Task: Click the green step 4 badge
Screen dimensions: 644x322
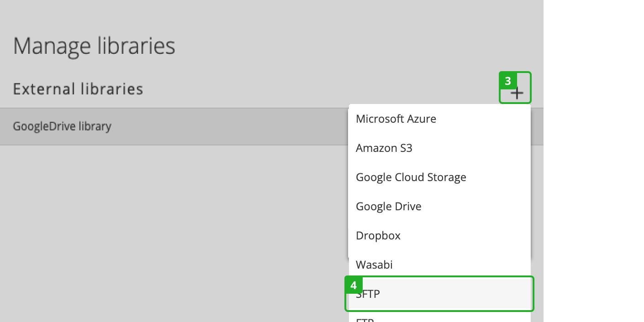Action: pyautogui.click(x=353, y=284)
